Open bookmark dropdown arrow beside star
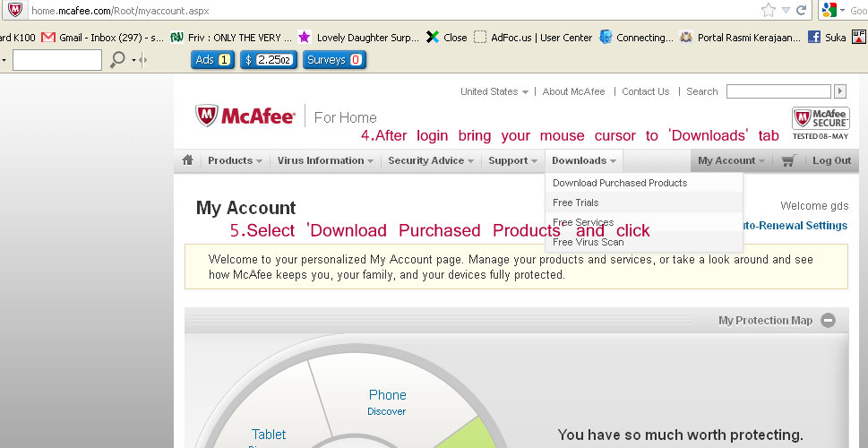 click(786, 10)
